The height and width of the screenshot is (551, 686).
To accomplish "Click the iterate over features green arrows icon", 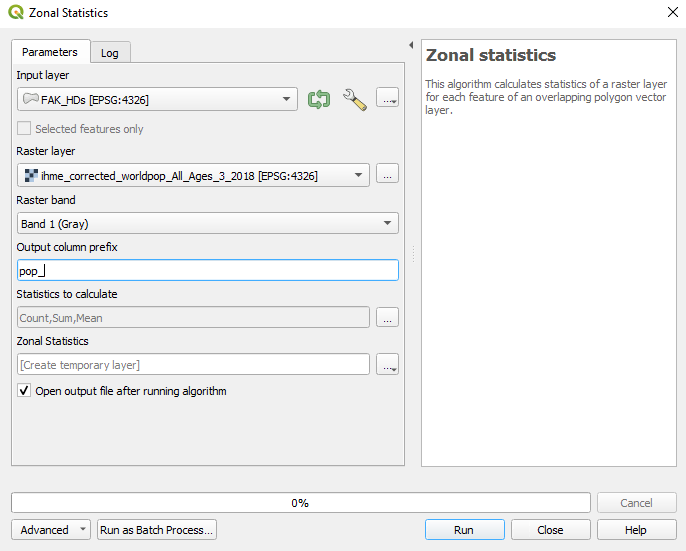I will [x=319, y=99].
